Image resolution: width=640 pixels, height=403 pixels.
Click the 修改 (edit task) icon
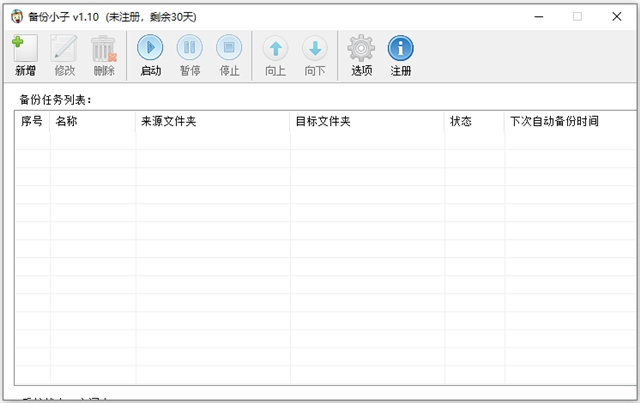(64, 48)
